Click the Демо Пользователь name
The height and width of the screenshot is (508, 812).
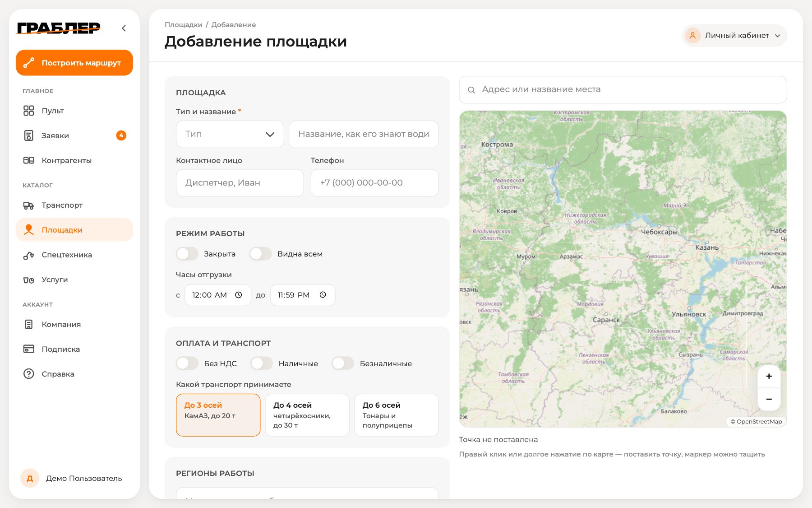point(84,478)
